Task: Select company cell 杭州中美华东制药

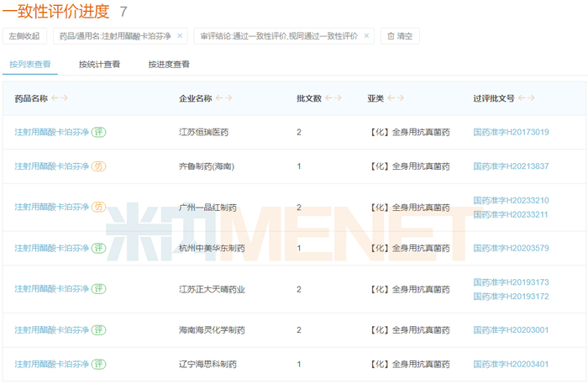Action: click(212, 248)
